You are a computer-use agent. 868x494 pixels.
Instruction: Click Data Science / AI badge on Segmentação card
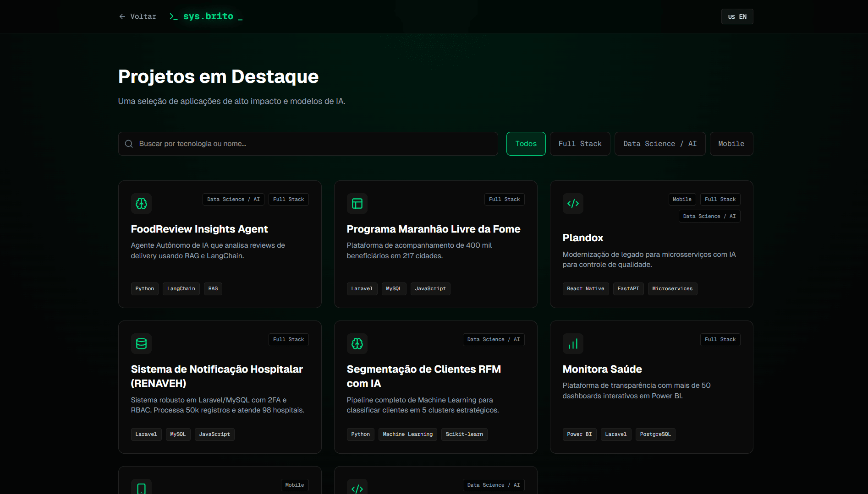pyautogui.click(x=494, y=339)
